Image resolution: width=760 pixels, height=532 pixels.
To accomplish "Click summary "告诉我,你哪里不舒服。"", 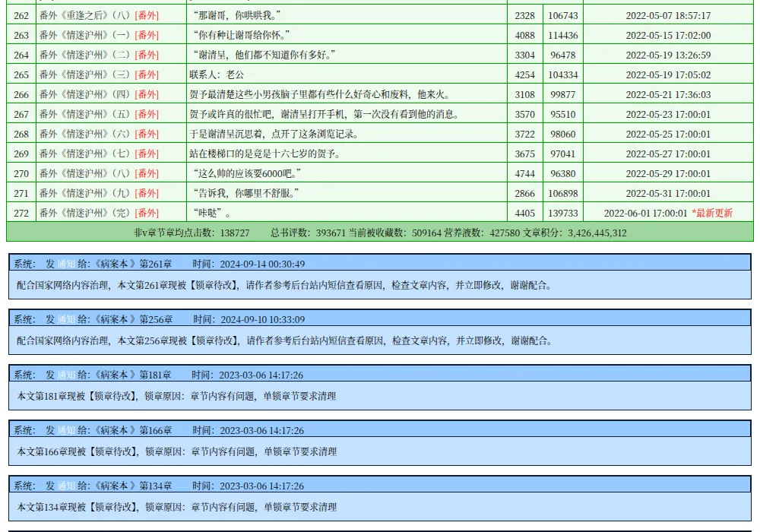I will click(x=245, y=193).
